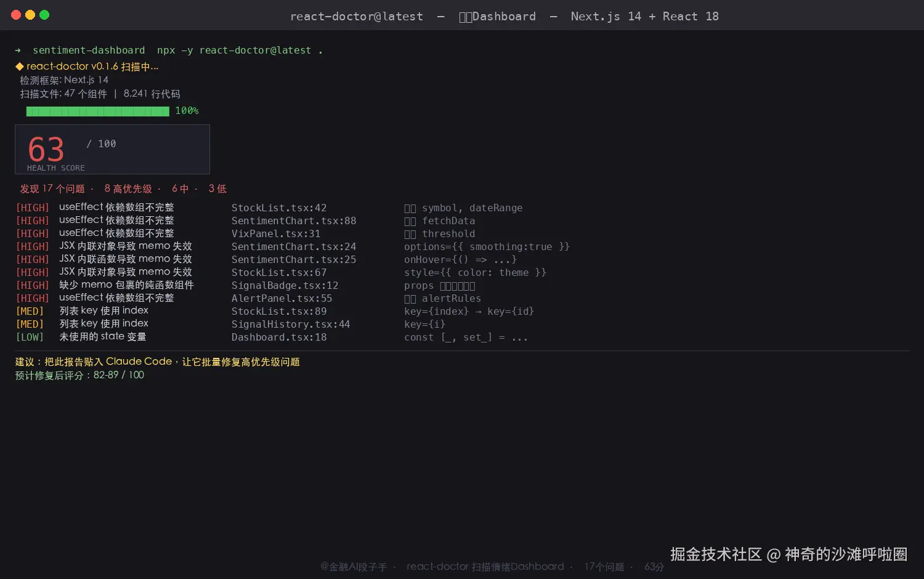Click the orange diamond before react-doctor v0.1.6
Viewport: 924px width, 579px height.
click(x=20, y=67)
